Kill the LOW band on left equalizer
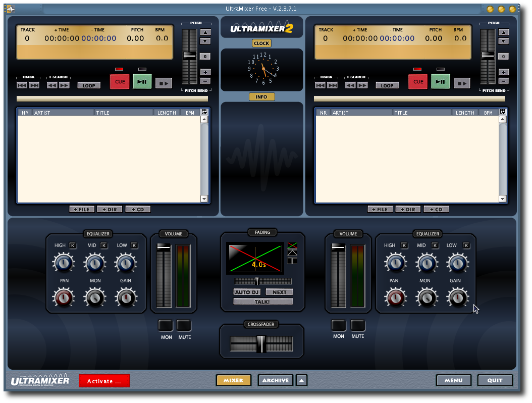This screenshot has width=532, height=403. point(134,245)
